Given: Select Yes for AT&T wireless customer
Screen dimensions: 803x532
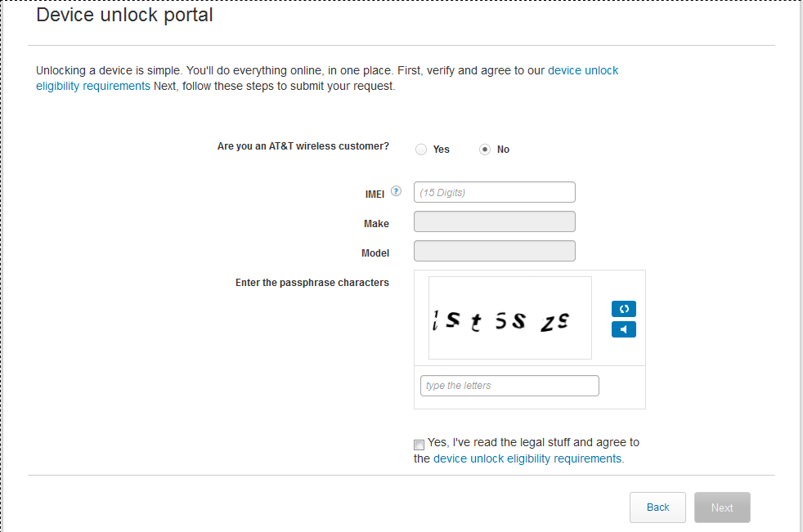Looking at the screenshot, I should (x=421, y=149).
